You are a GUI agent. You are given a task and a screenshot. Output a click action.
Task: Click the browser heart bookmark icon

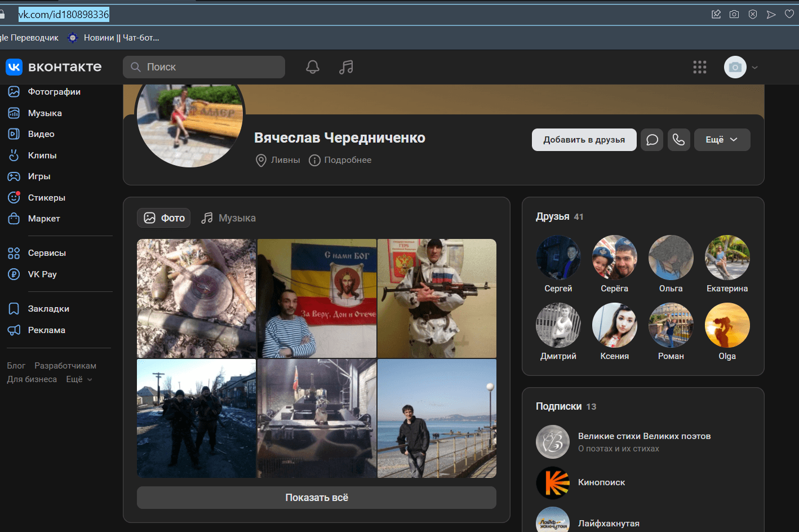[x=789, y=14]
